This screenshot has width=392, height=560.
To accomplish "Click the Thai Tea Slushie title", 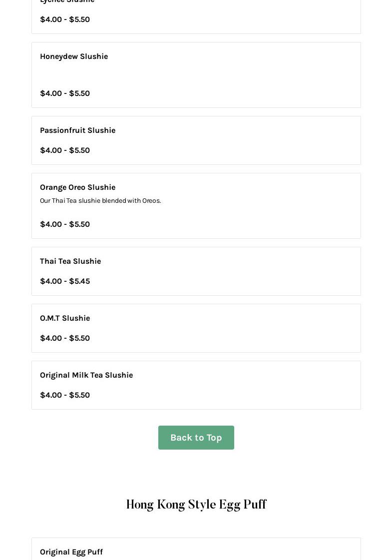I will click(x=70, y=261).
